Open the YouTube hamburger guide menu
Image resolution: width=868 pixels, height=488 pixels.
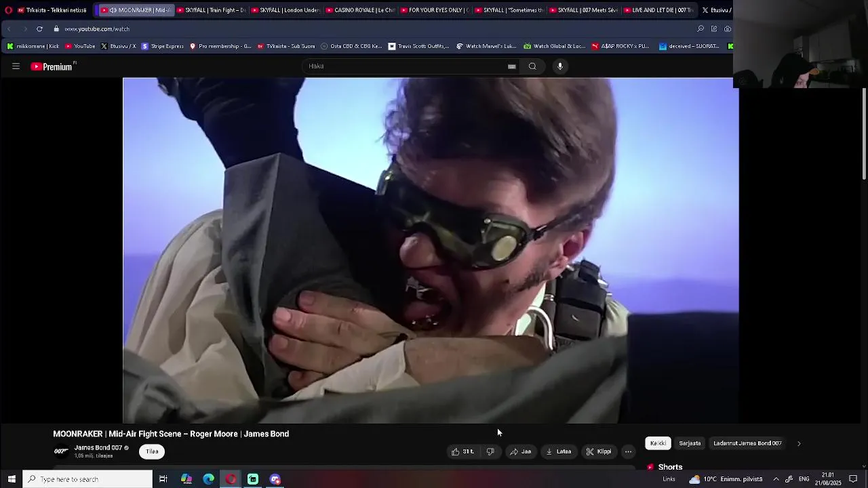16,66
